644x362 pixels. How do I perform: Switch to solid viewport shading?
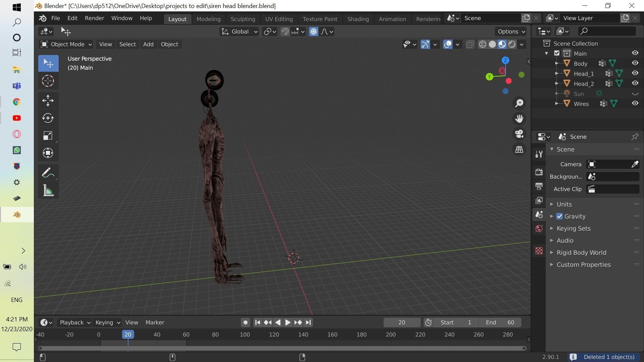(x=492, y=44)
